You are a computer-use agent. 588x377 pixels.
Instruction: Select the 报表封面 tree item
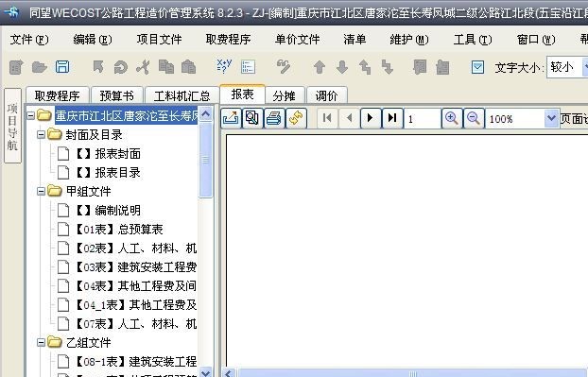coord(109,154)
